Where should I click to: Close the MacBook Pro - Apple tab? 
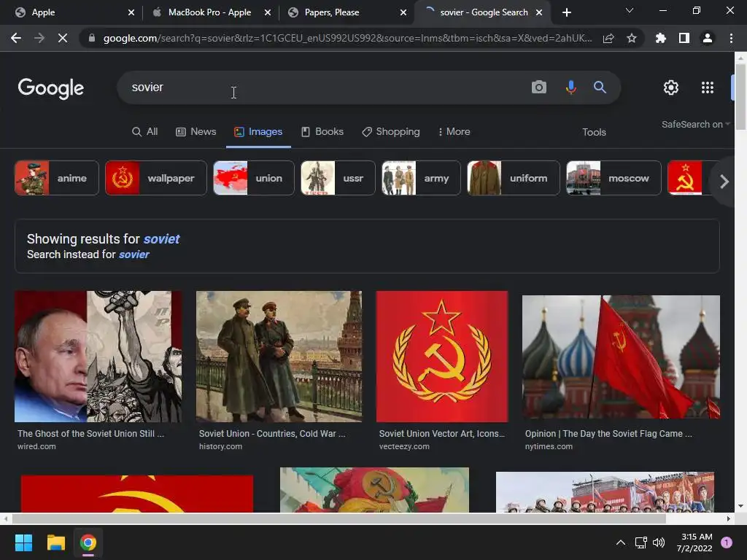(x=268, y=12)
